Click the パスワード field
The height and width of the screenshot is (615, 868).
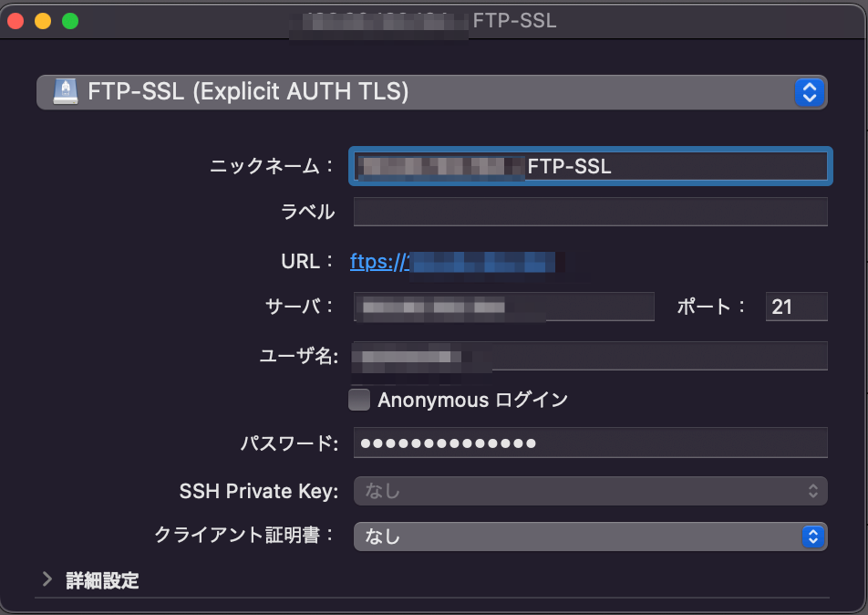(x=590, y=443)
